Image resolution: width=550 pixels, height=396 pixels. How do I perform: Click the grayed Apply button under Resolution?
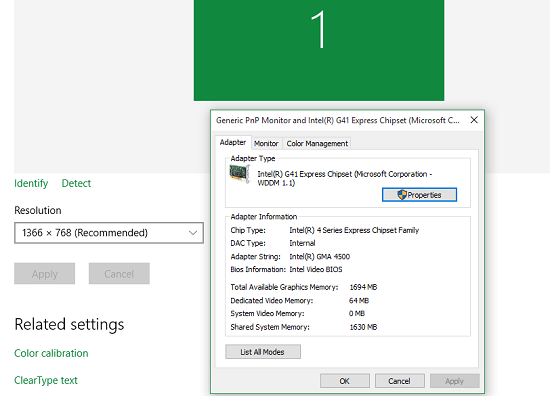(45, 274)
